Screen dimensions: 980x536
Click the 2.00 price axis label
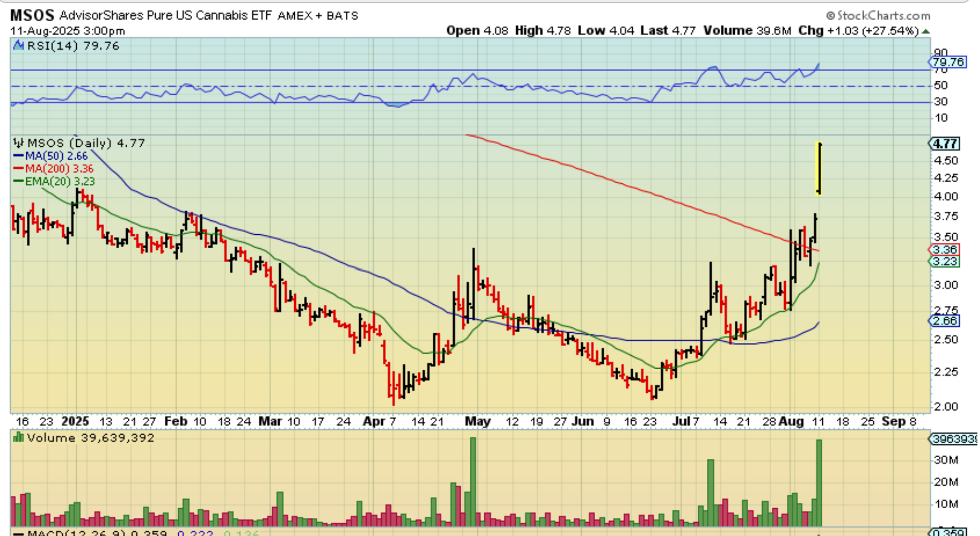pyautogui.click(x=947, y=407)
